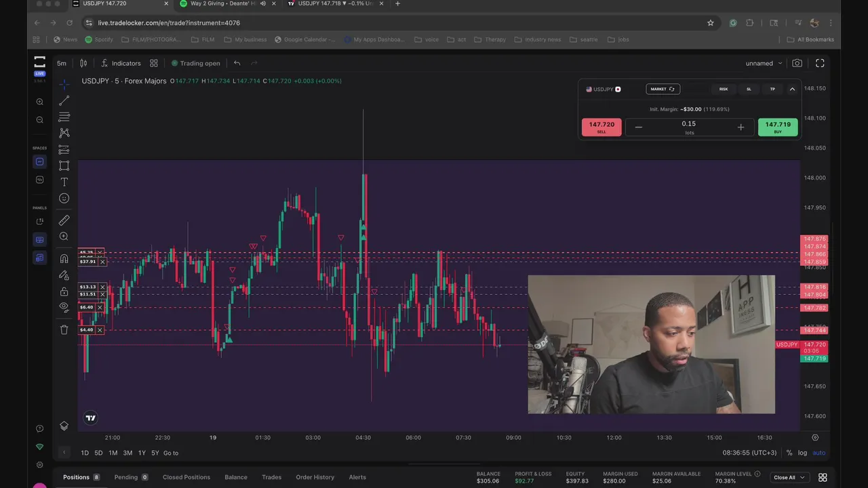Click the zoom in magnifier in sidebar

tap(39, 102)
